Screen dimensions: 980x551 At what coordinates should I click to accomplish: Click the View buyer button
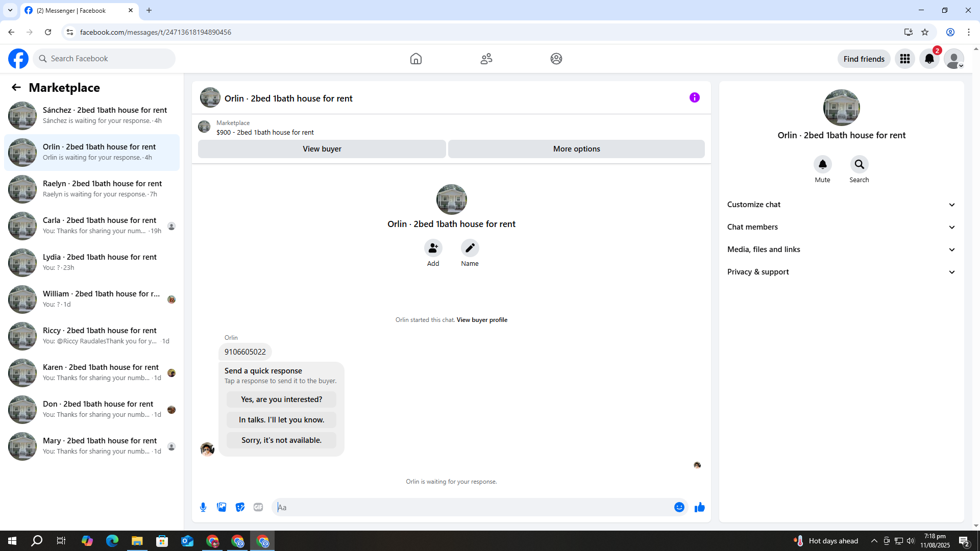click(322, 149)
